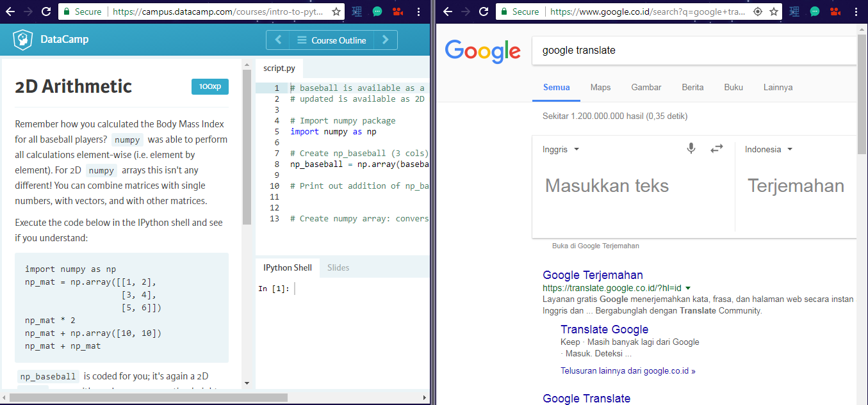Image resolution: width=868 pixels, height=405 pixels.
Task: Switch to the Berita search tab
Action: [x=692, y=87]
